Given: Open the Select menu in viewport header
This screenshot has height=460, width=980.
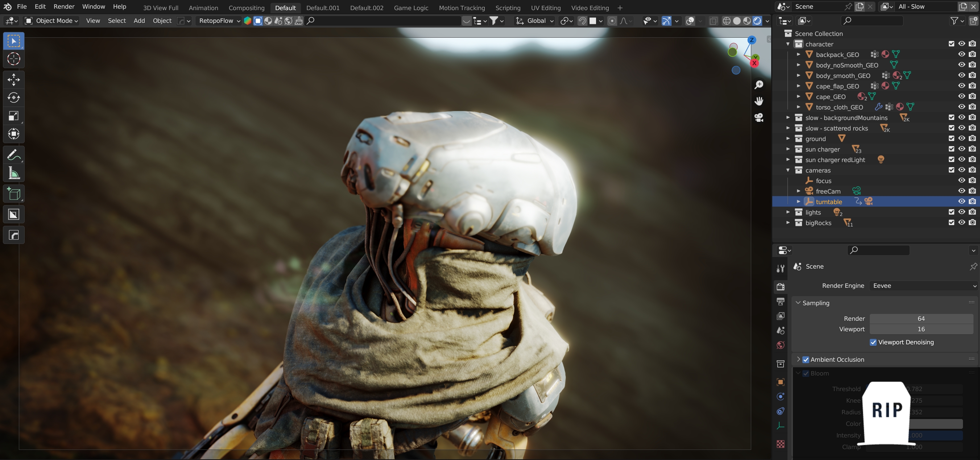Looking at the screenshot, I should click(117, 21).
